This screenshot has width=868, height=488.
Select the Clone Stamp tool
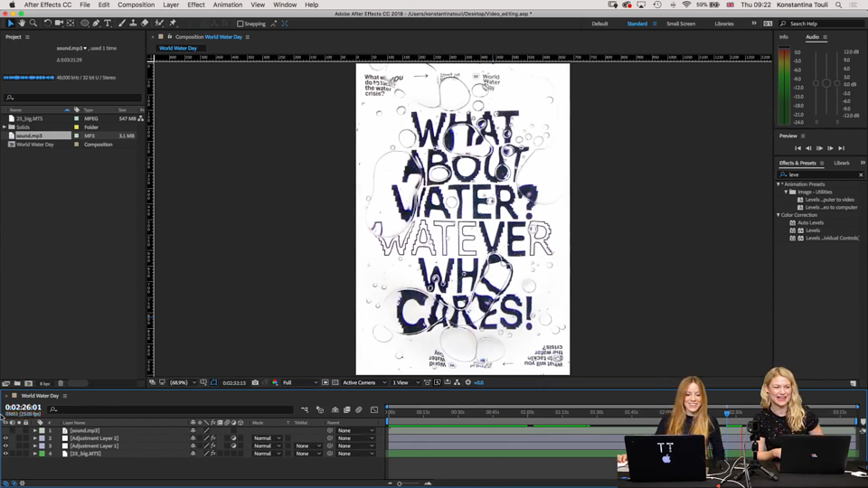pyautogui.click(x=133, y=23)
